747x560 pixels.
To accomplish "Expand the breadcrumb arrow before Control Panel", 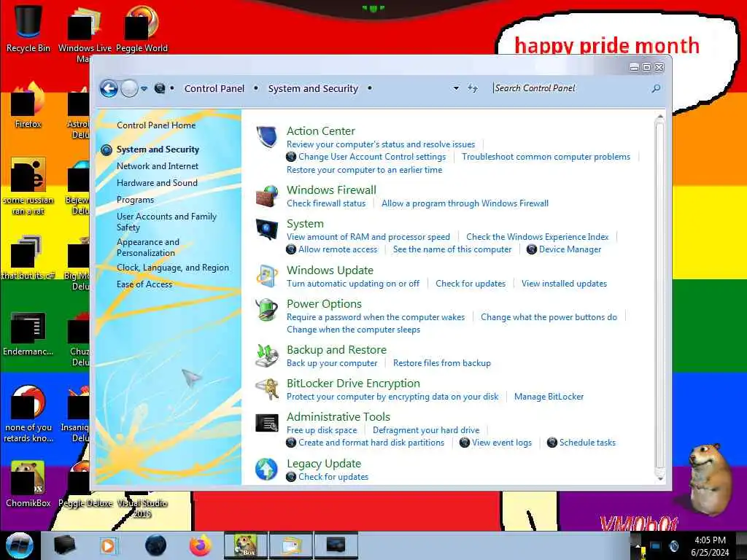I will (172, 88).
